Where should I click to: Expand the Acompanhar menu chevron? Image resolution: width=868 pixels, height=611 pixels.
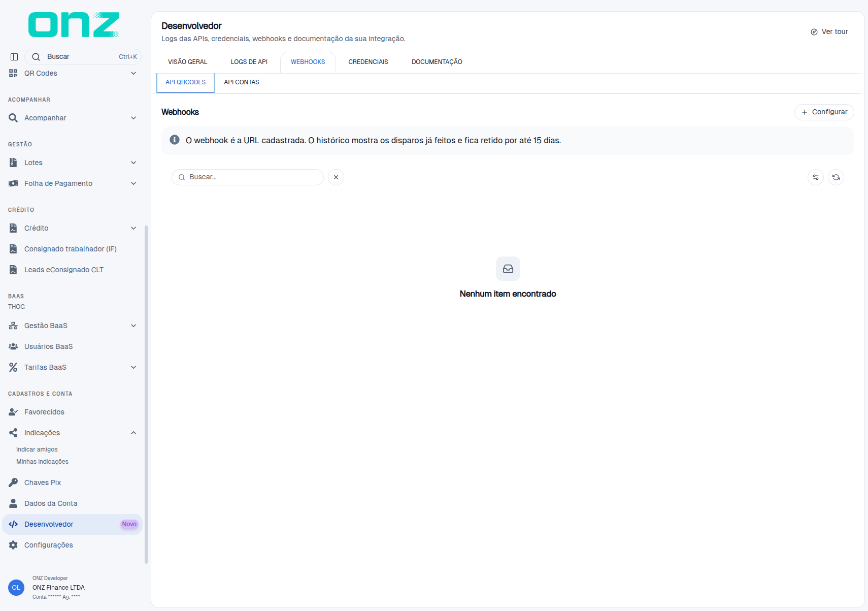point(133,118)
